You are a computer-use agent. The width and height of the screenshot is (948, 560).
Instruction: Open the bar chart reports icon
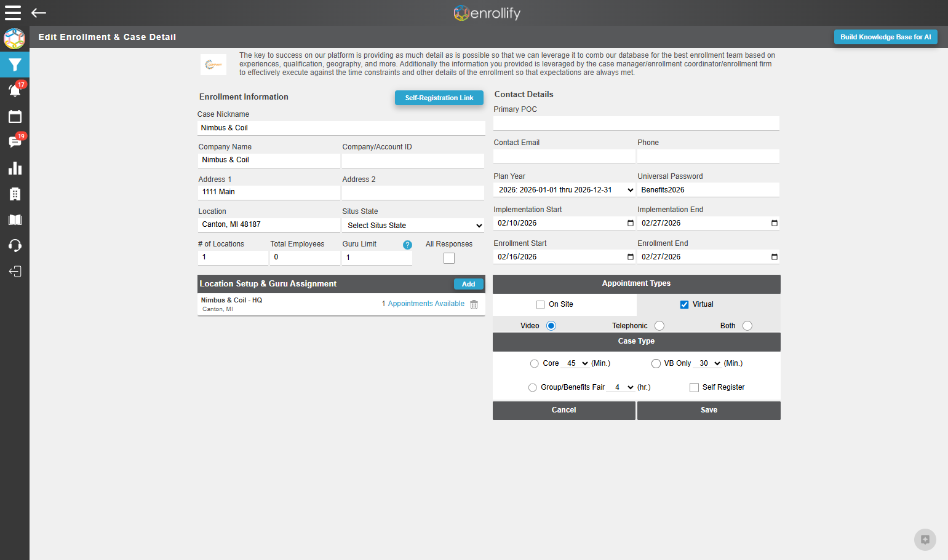(15, 168)
